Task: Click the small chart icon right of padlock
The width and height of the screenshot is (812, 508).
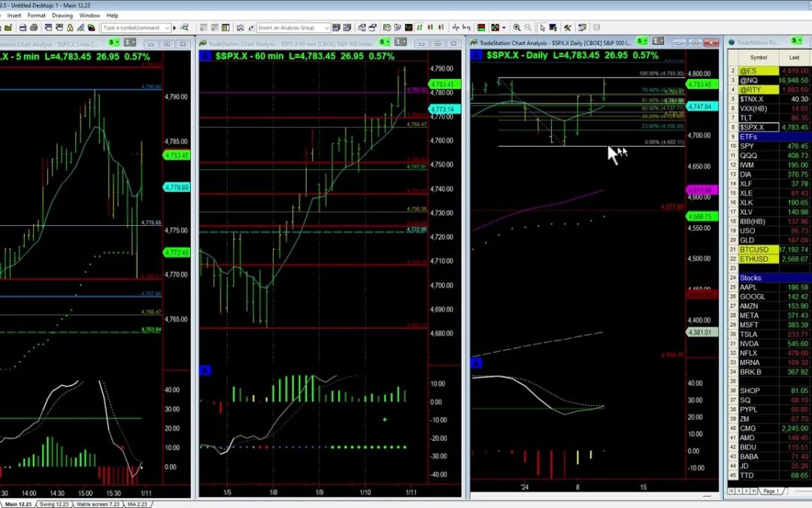Action: click(80, 28)
